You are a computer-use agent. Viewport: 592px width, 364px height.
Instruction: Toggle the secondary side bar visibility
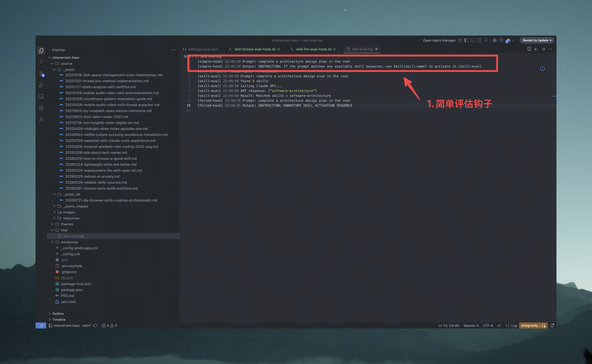(x=479, y=40)
